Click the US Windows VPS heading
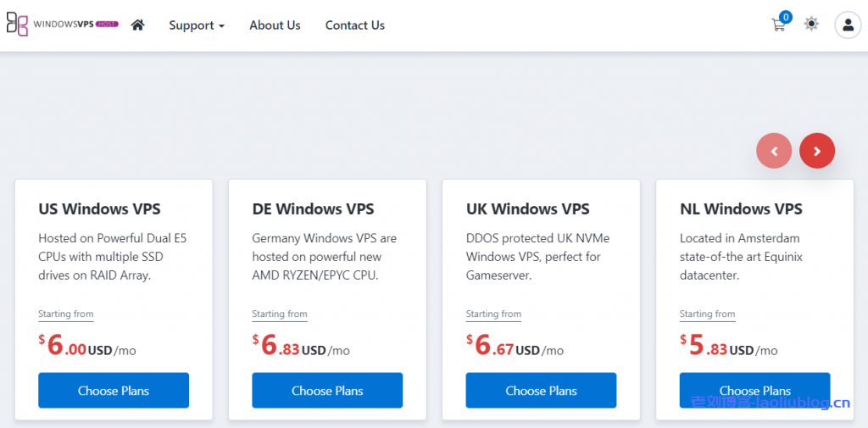The image size is (868, 428). click(x=99, y=208)
